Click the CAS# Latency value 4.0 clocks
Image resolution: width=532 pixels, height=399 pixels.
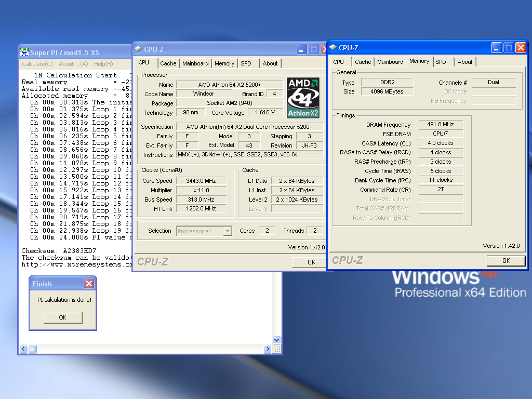click(x=441, y=143)
